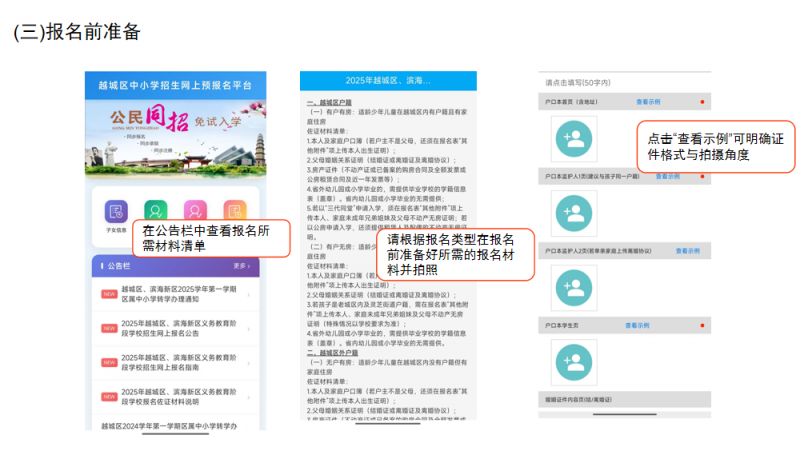This screenshot has width=808, height=463.
Task: Click NEW badge beside 报名佐证材料说明
Action: 109,396
